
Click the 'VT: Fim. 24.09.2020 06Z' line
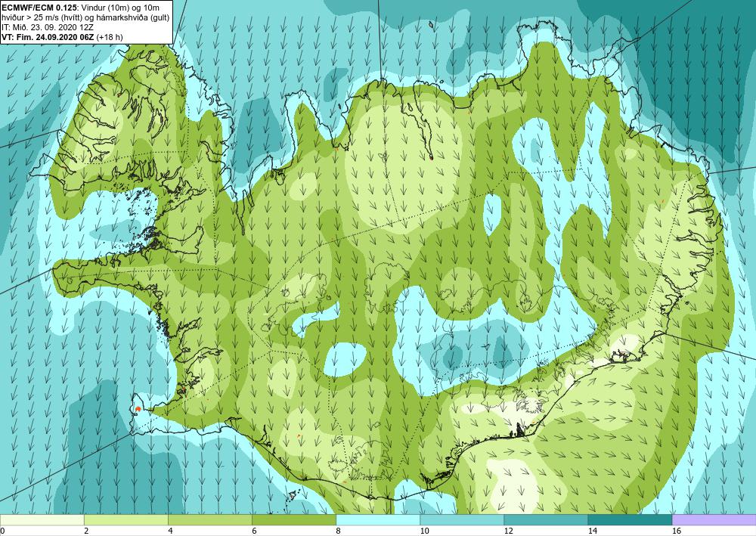[x=48, y=37]
